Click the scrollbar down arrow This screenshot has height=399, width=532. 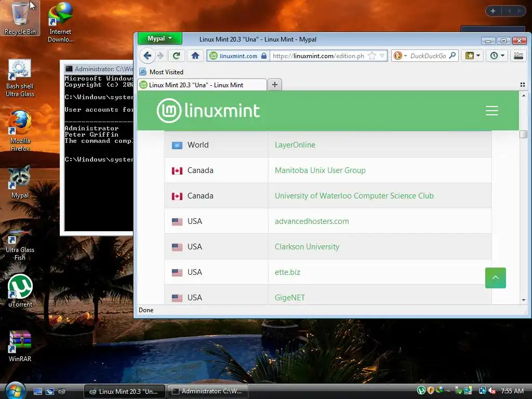pos(524,300)
